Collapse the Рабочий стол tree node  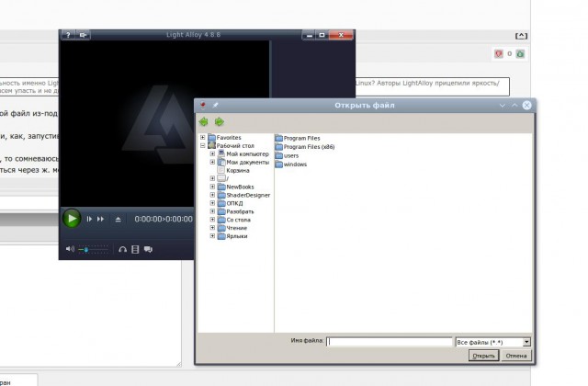(203, 145)
